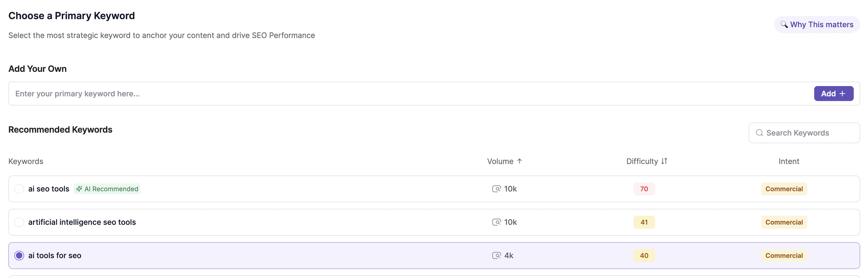Viewport: 868px width, 278px height.
Task: Click the plus icon on Add button
Action: pos(842,93)
